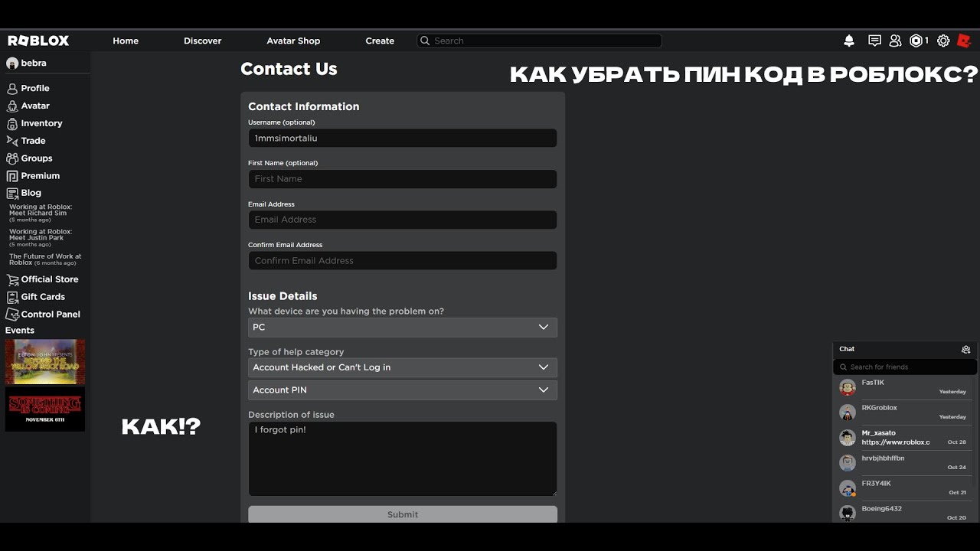
Task: Open chat with hrvbjhbhffbn
Action: pos(905,463)
